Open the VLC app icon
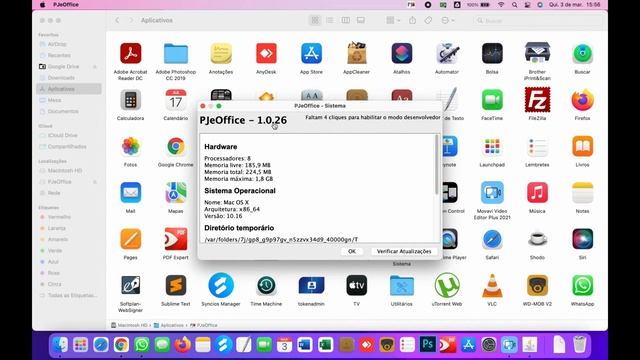640x360 pixels. pyautogui.click(x=492, y=285)
